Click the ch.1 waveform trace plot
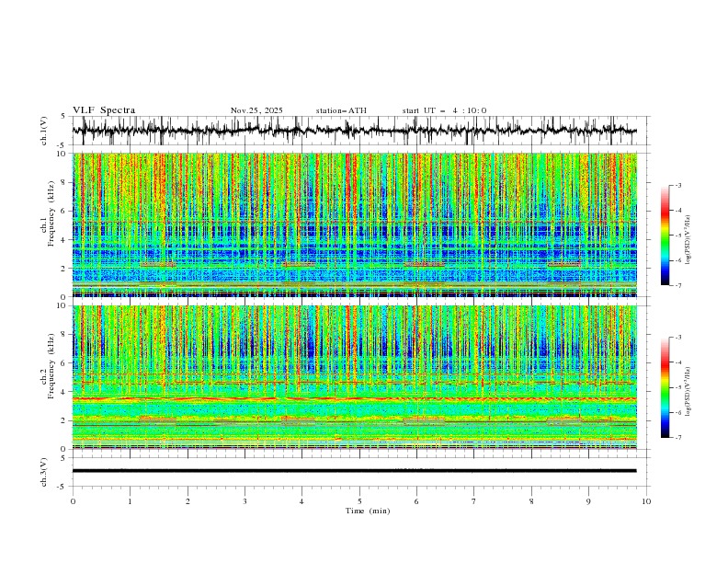The image size is (728, 563). point(354,131)
